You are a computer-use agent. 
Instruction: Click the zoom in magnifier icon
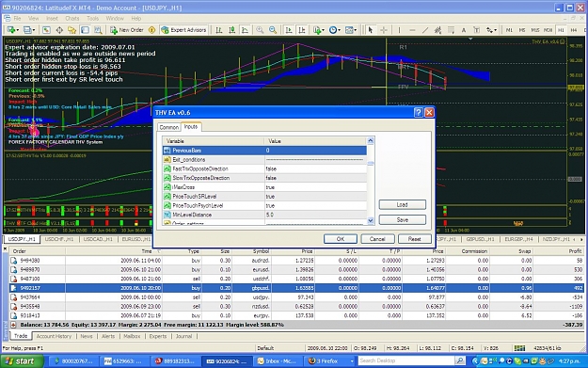(260, 30)
